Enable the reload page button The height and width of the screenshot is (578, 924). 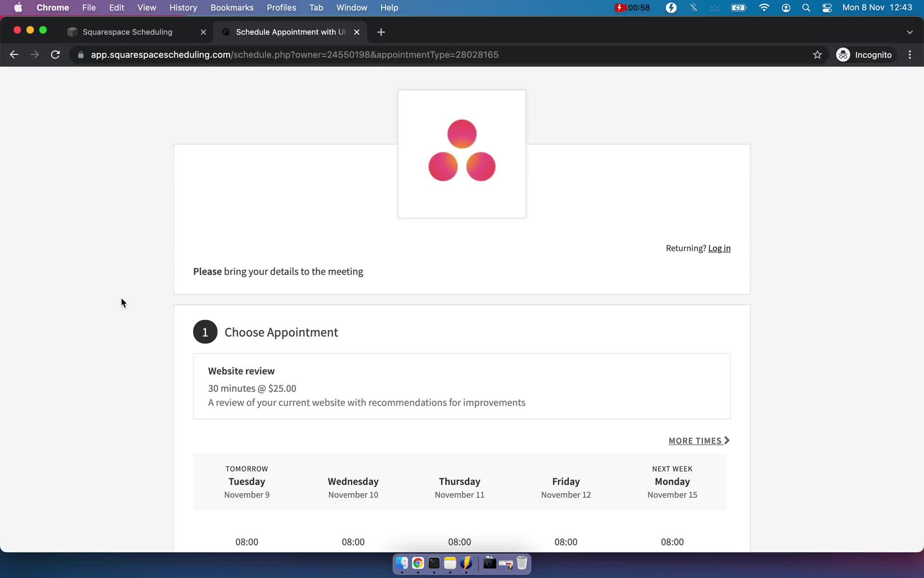click(56, 54)
